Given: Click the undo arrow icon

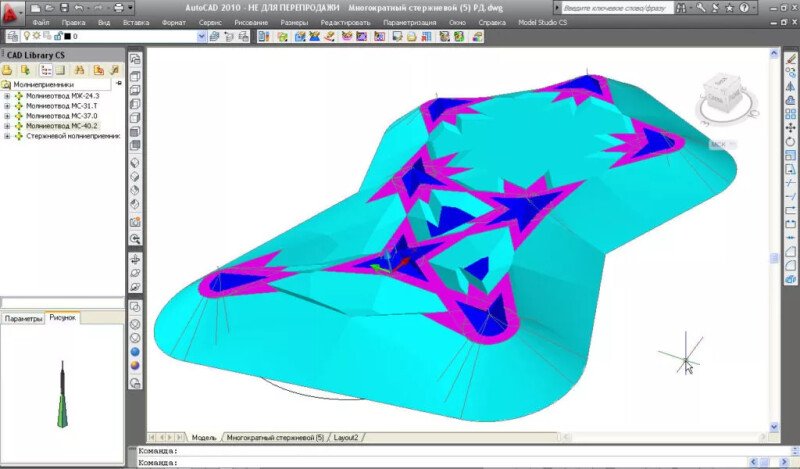Looking at the screenshot, I should [x=79, y=8].
